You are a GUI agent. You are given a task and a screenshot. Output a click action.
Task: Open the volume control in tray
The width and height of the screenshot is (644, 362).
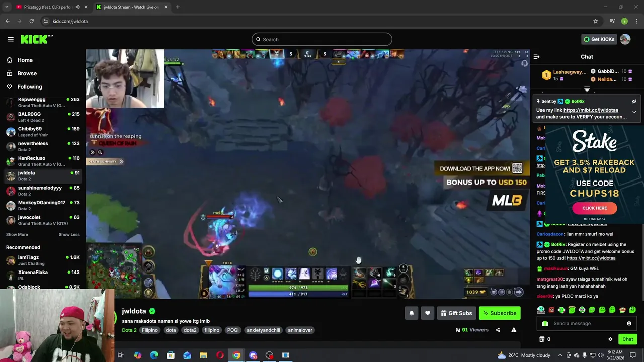coord(600,355)
